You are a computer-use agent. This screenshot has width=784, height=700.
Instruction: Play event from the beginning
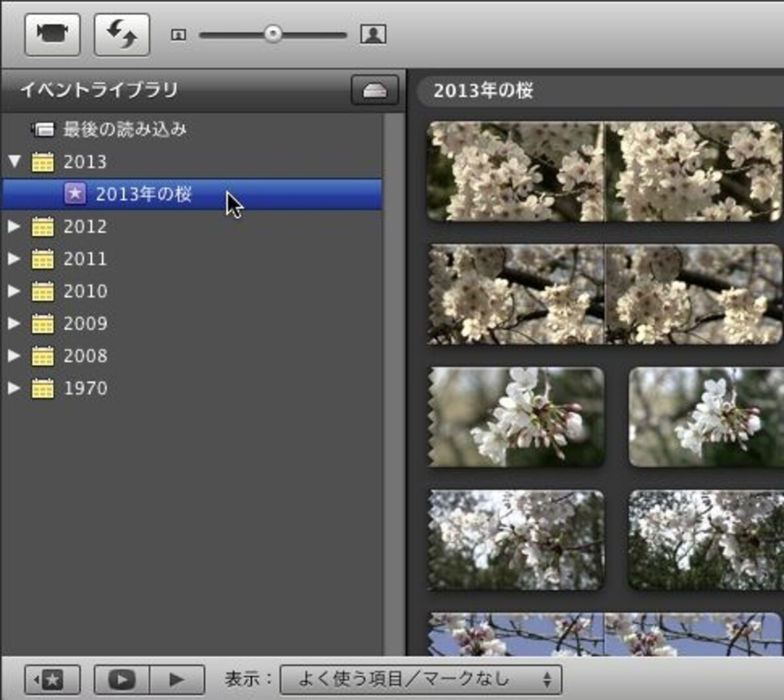pos(177,680)
